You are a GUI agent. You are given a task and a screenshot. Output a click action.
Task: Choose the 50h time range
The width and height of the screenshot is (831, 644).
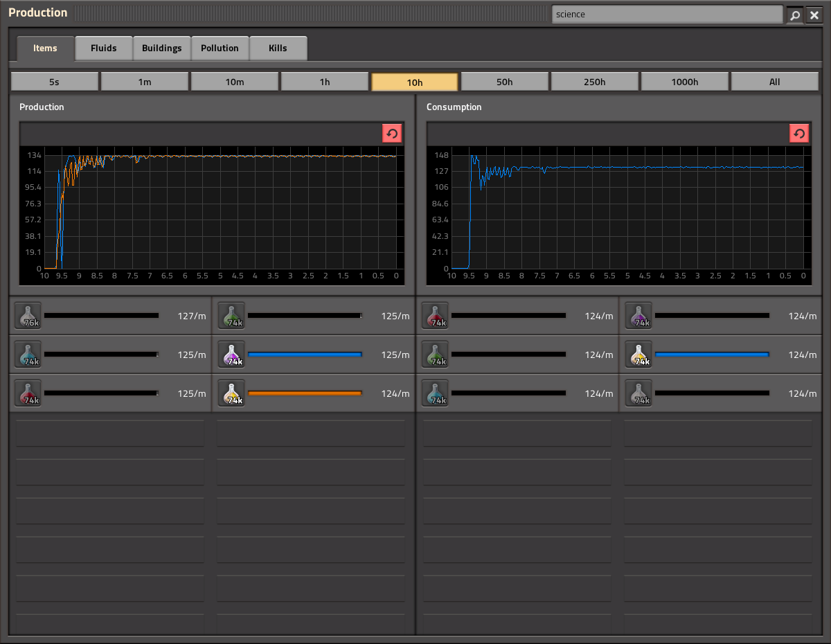tap(504, 82)
